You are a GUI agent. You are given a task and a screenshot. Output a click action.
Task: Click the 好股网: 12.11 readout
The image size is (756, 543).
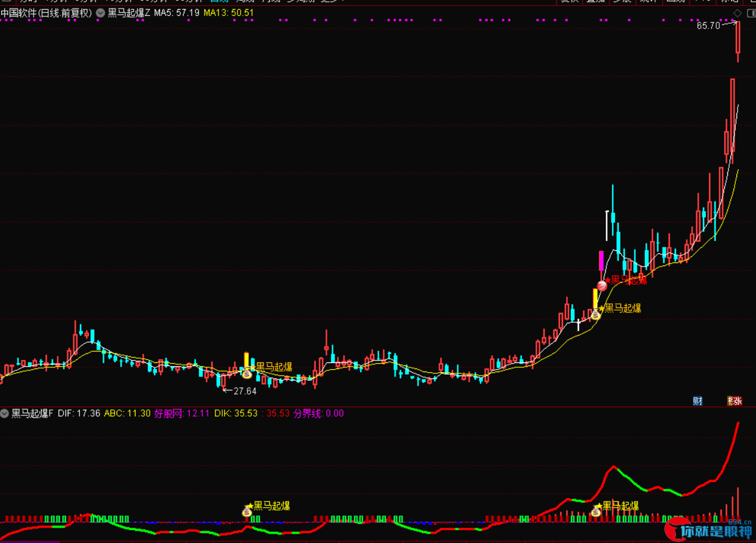(x=182, y=414)
